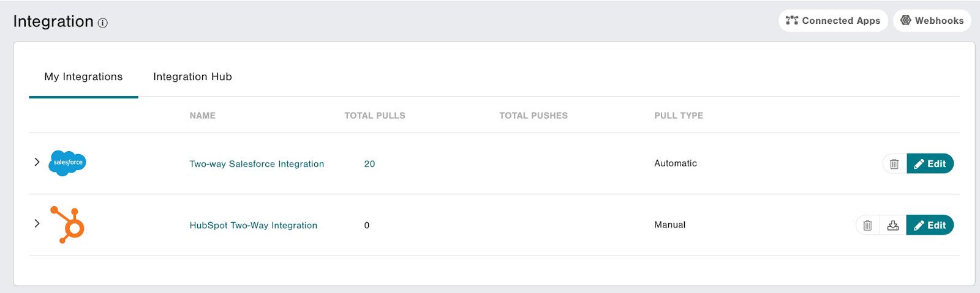Image resolution: width=980 pixels, height=293 pixels.
Task: Click the Salesforce cloud logo
Action: click(x=67, y=163)
